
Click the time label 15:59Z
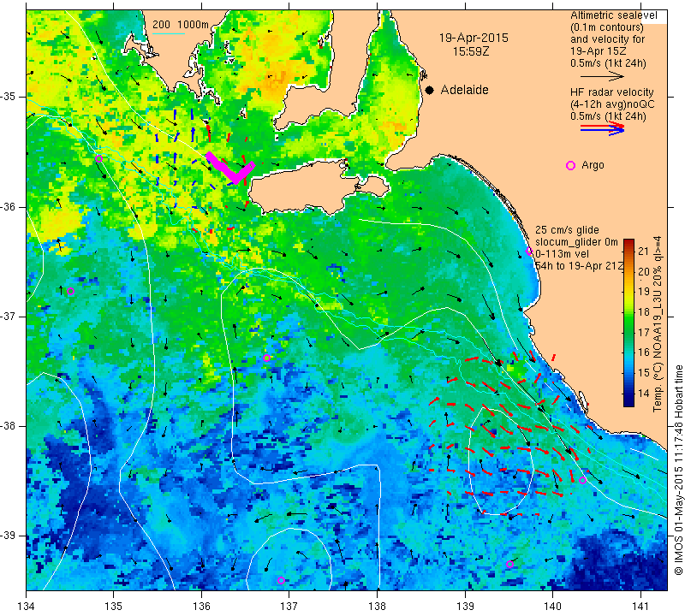[470, 51]
